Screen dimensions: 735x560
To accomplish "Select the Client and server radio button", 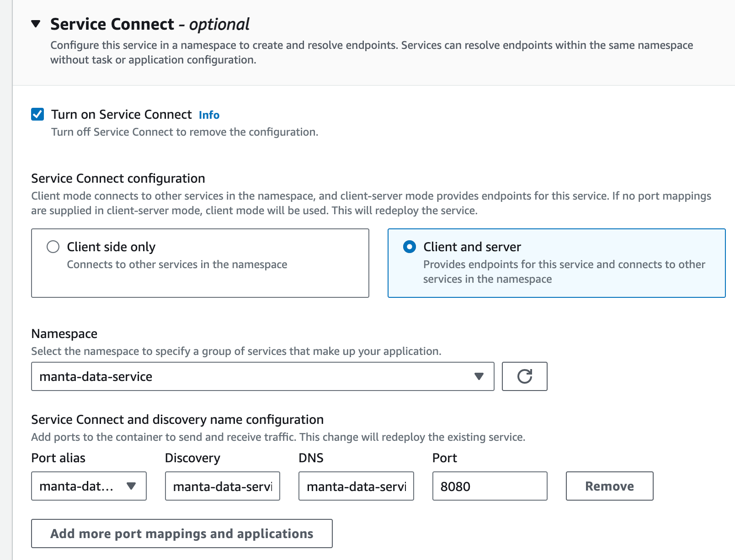I will [410, 247].
